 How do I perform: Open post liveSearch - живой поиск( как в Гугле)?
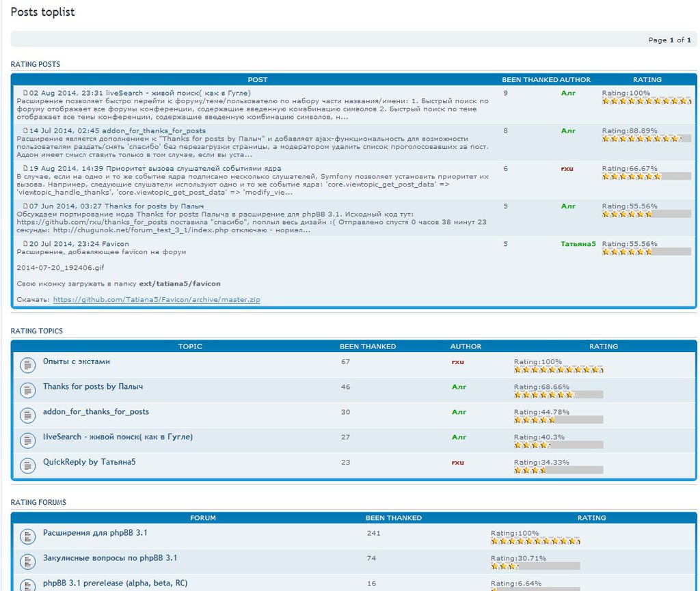click(178, 93)
